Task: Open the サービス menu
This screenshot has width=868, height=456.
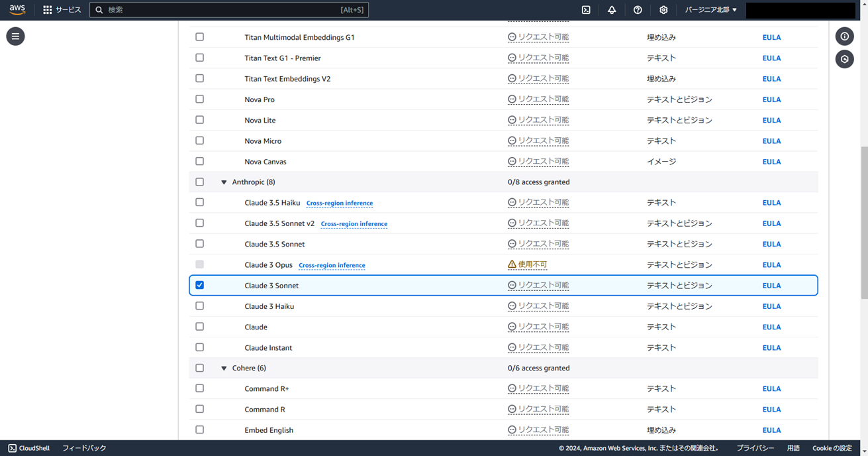Action: [62, 10]
